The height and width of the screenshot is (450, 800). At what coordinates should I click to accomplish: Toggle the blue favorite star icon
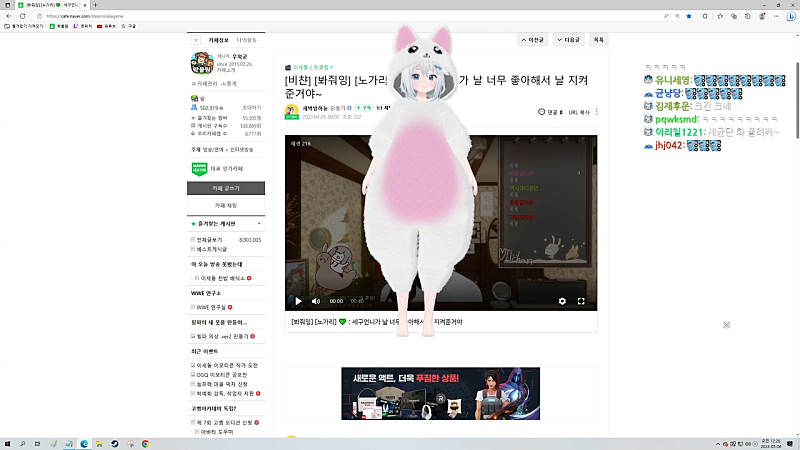[x=689, y=16]
